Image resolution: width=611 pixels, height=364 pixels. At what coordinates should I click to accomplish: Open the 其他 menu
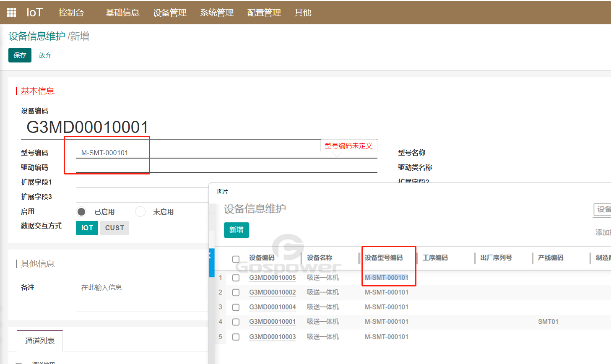click(303, 13)
